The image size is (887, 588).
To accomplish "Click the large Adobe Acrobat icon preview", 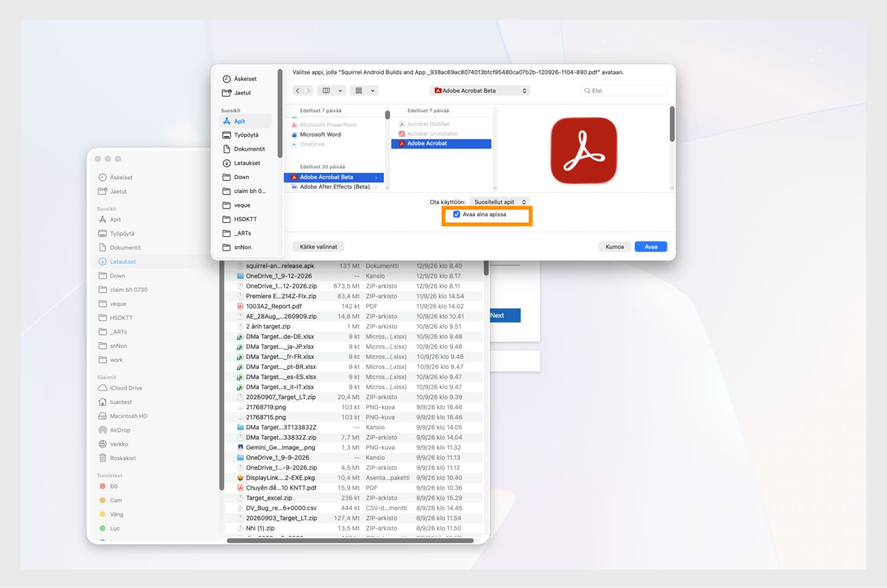I will [x=583, y=151].
